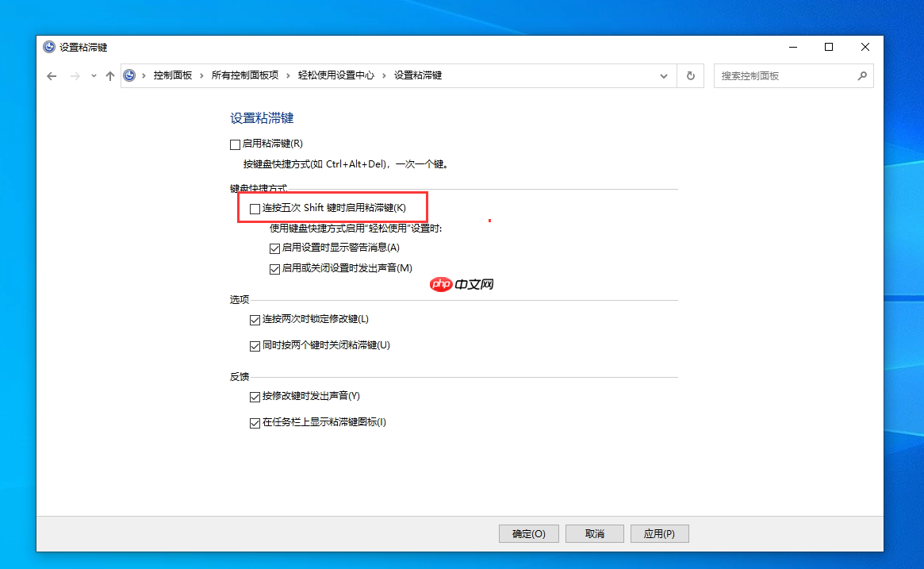This screenshot has height=569, width=924.
Task: Enable 连按五次 Shift 键时启用粘滞键(K)
Action: pyautogui.click(x=255, y=208)
